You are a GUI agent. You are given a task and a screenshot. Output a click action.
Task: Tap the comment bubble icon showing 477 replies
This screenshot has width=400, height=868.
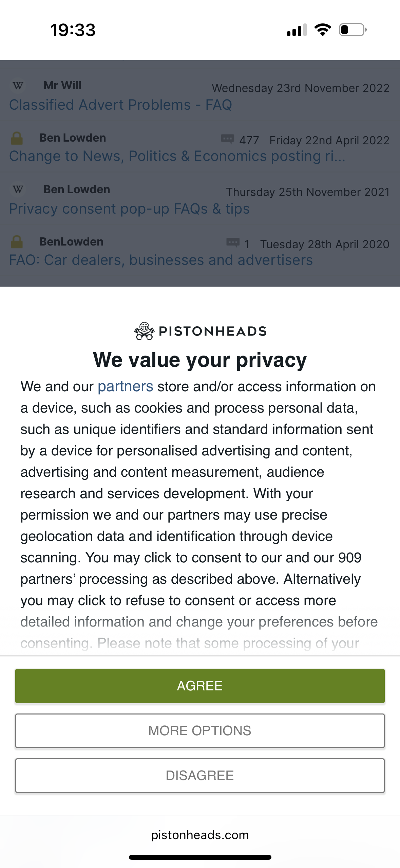(227, 139)
